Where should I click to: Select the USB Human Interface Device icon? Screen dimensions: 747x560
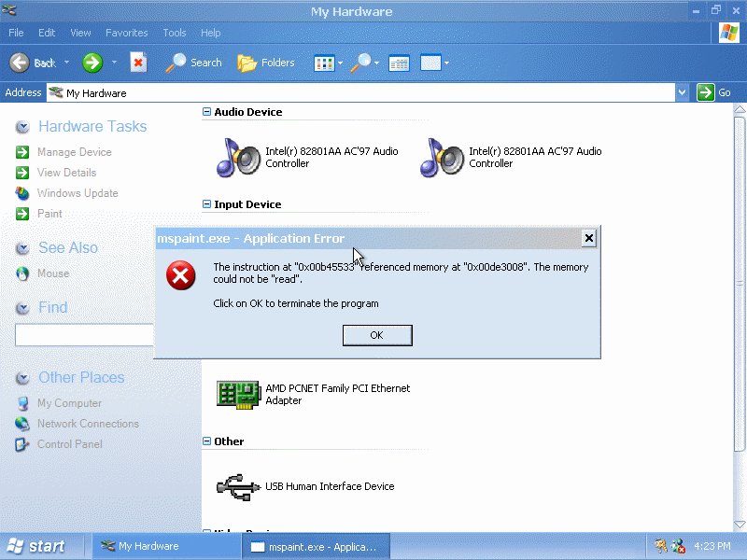coord(238,486)
